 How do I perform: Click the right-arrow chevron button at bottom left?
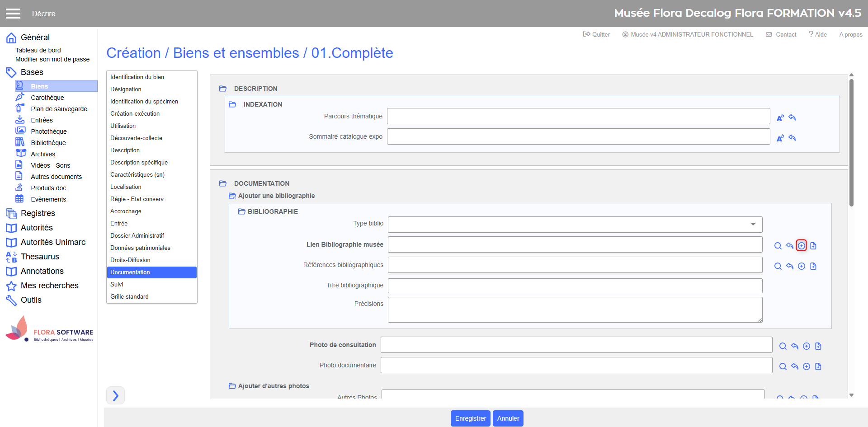click(x=115, y=395)
